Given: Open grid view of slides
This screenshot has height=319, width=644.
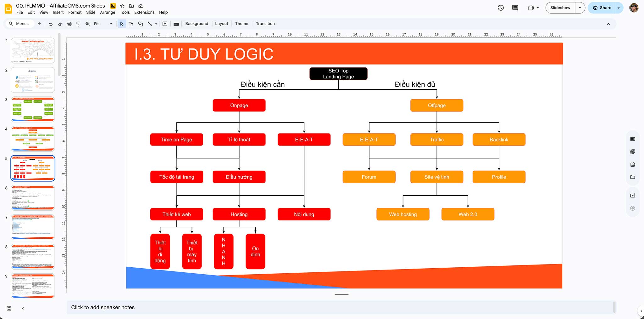Looking at the screenshot, I should [x=9, y=309].
